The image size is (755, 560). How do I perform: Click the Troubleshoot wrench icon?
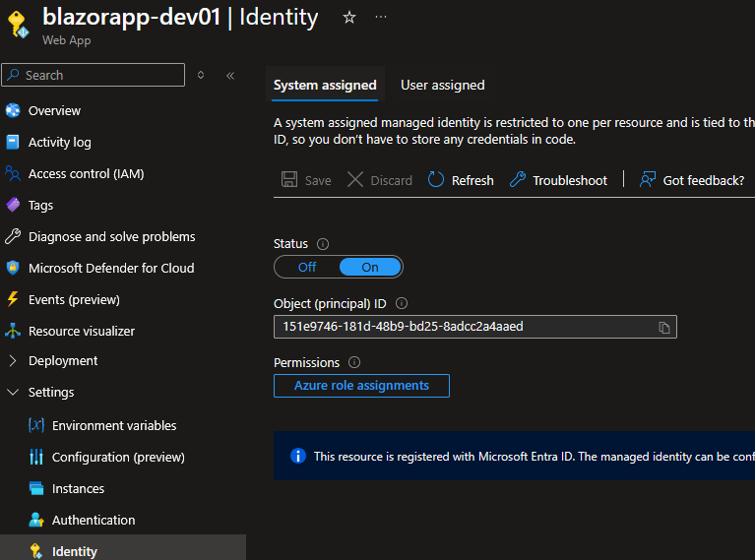tap(518, 179)
